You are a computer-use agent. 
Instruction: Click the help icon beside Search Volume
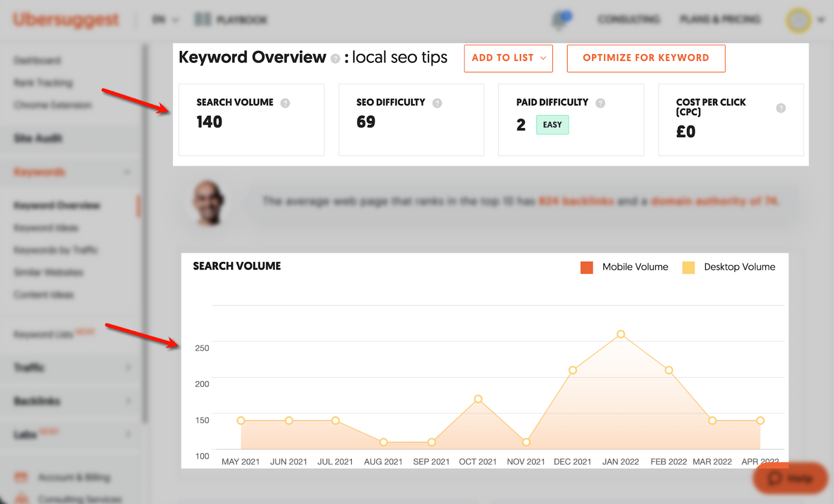click(285, 103)
